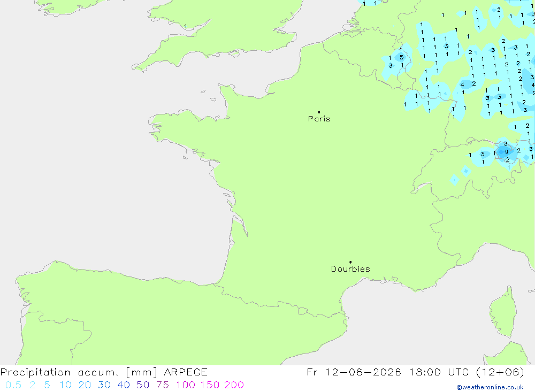Click the 0.5 mm legend value
This screenshot has height=392, width=535.
tap(13, 385)
